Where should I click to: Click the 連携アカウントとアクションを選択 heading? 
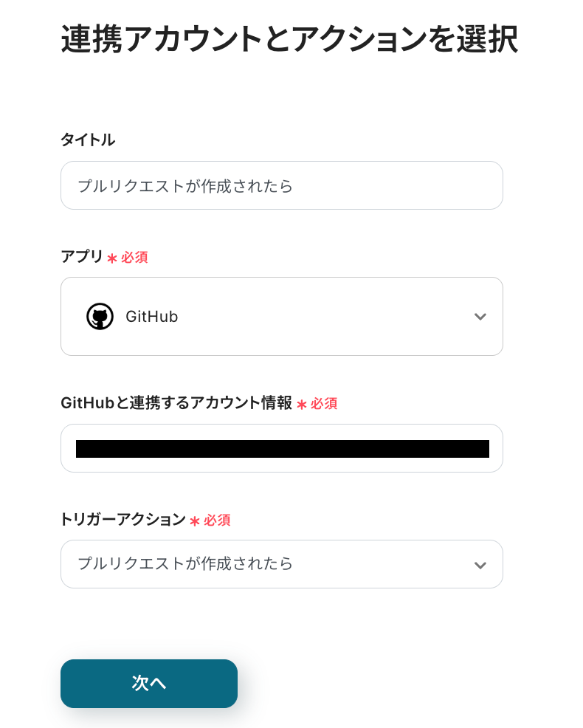pos(289,39)
